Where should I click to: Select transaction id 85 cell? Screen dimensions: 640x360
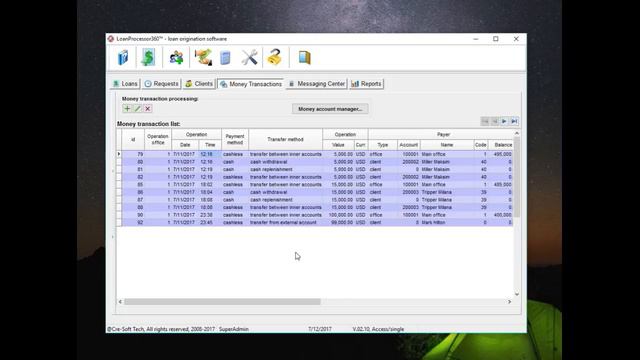[133, 184]
